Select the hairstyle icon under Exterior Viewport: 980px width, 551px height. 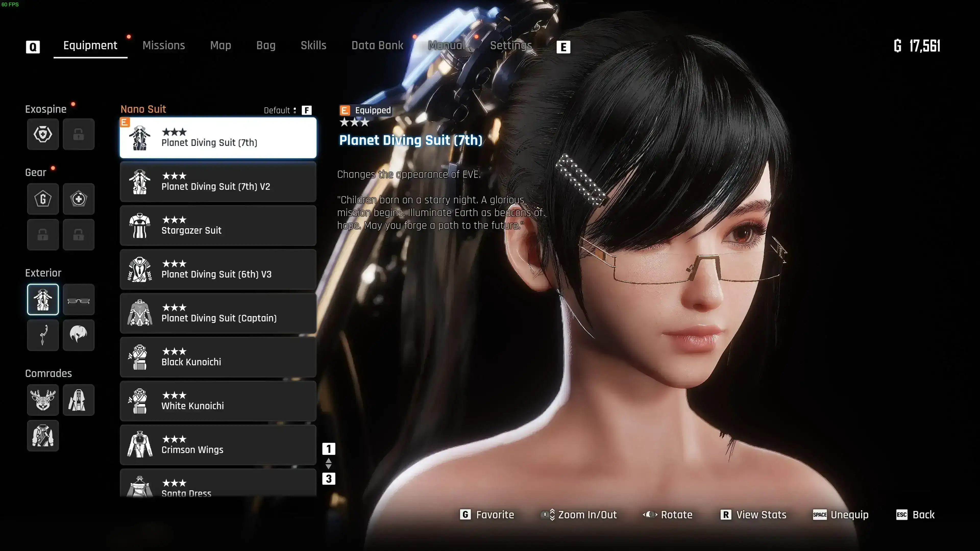click(79, 335)
